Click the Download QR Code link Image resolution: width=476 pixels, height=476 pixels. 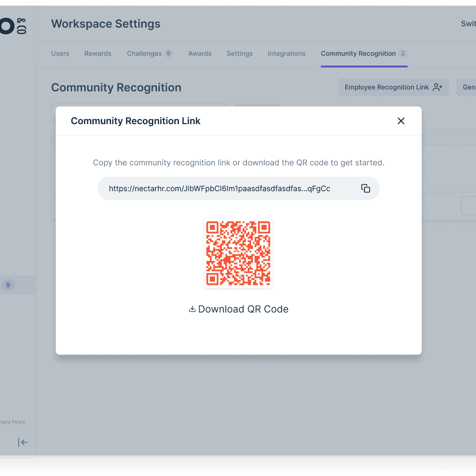point(243,309)
